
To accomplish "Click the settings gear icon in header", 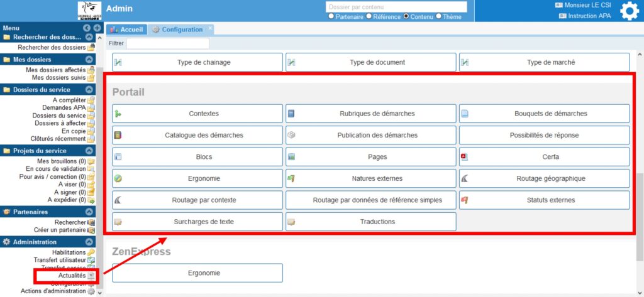I will coord(629,11).
